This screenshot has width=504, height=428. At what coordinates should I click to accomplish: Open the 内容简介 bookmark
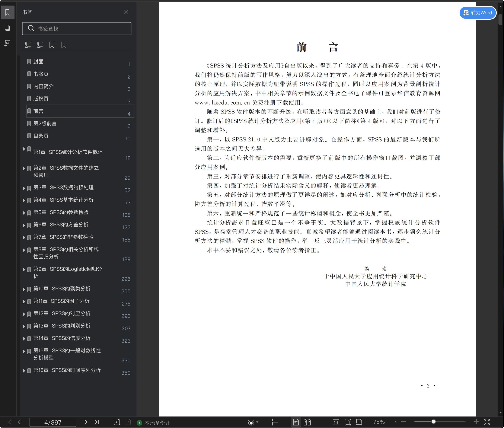point(44,86)
